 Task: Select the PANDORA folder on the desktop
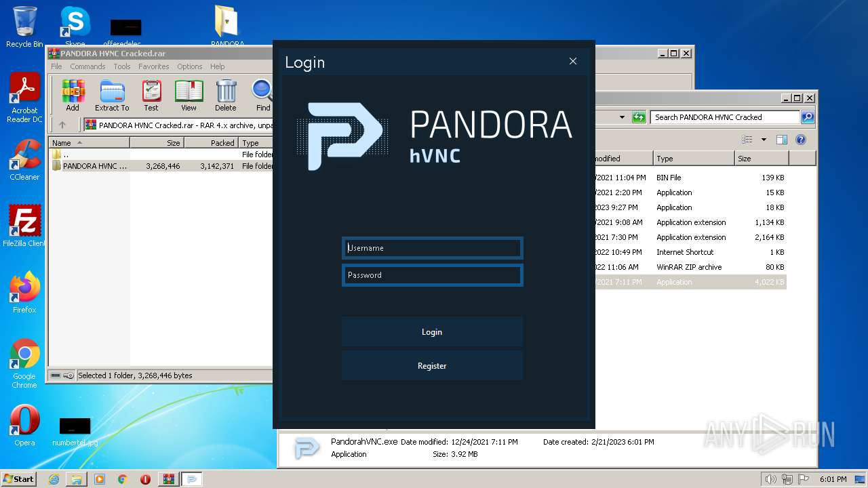tap(227, 26)
